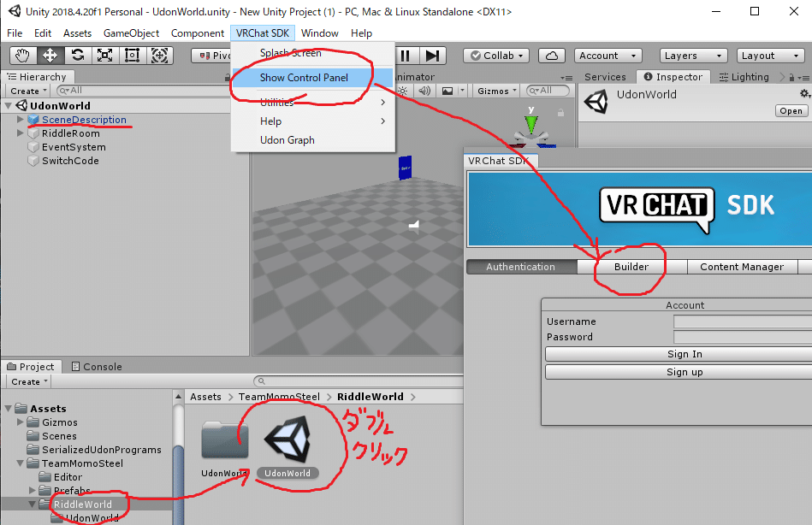Select the Scale tool
This screenshot has width=812, height=525.
(105, 56)
